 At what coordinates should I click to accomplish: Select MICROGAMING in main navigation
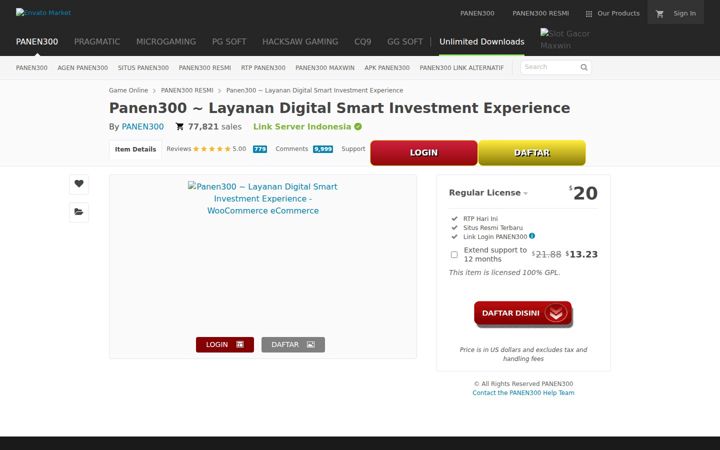[x=166, y=42]
